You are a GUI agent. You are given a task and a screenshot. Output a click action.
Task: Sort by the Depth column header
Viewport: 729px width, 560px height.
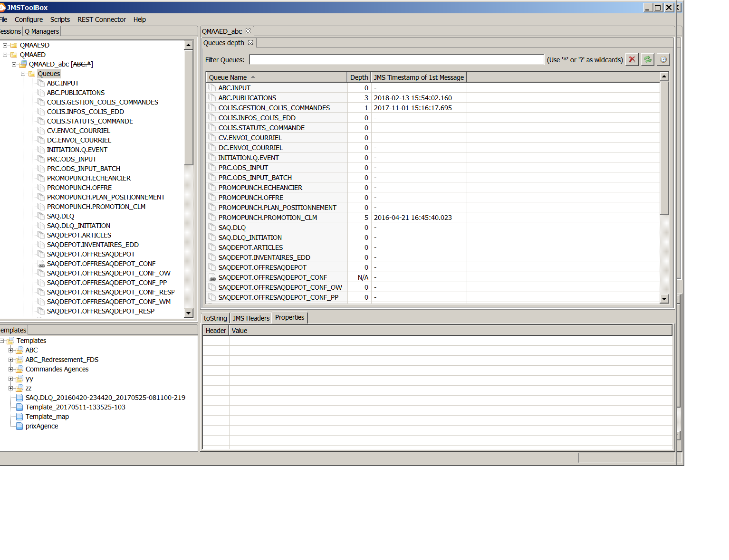[x=359, y=77]
